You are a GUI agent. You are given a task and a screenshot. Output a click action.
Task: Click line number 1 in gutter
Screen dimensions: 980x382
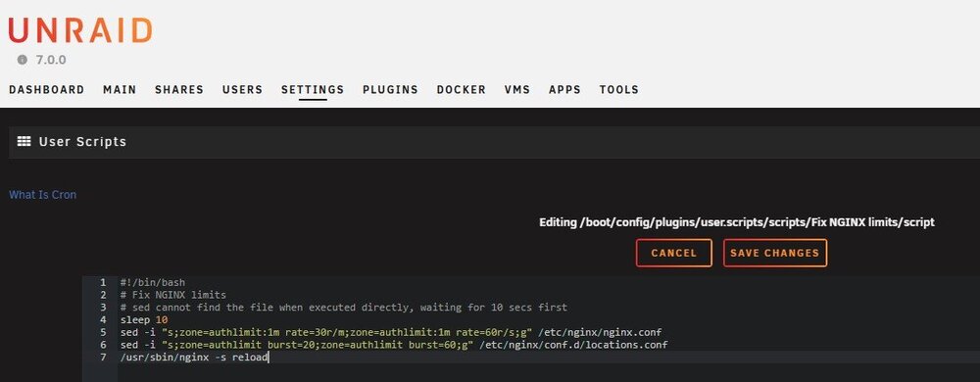point(103,282)
